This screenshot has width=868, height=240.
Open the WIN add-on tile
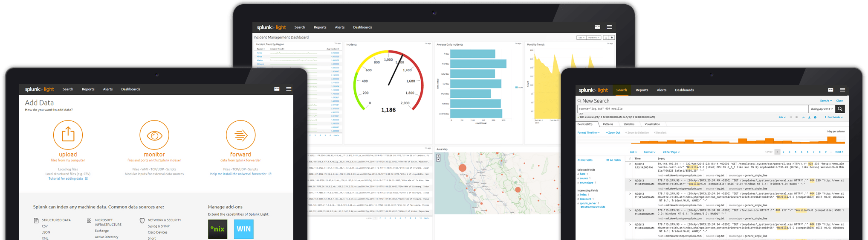coord(243,229)
